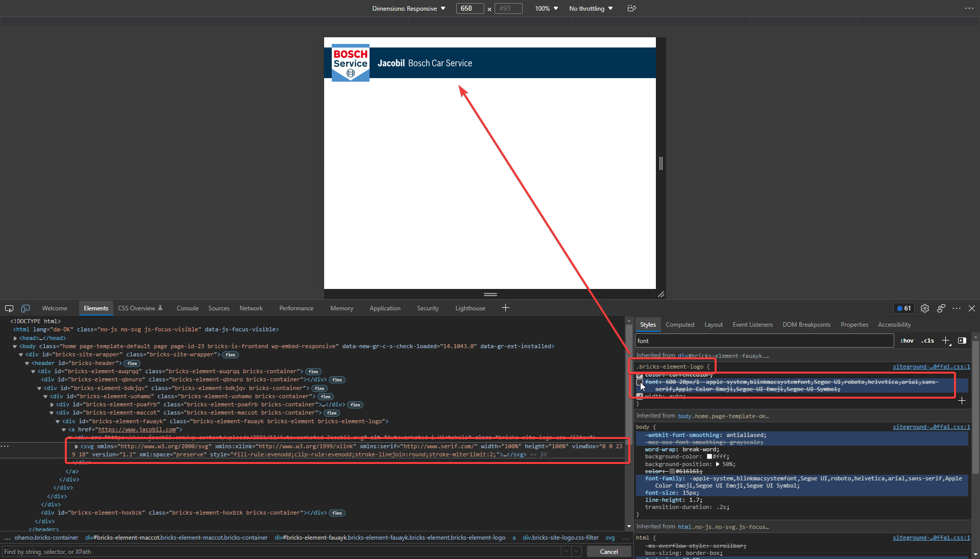The height and width of the screenshot is (559, 980).
Task: Click the div.bricks-site-logo.css-filter breadcrumb
Action: click(x=560, y=538)
